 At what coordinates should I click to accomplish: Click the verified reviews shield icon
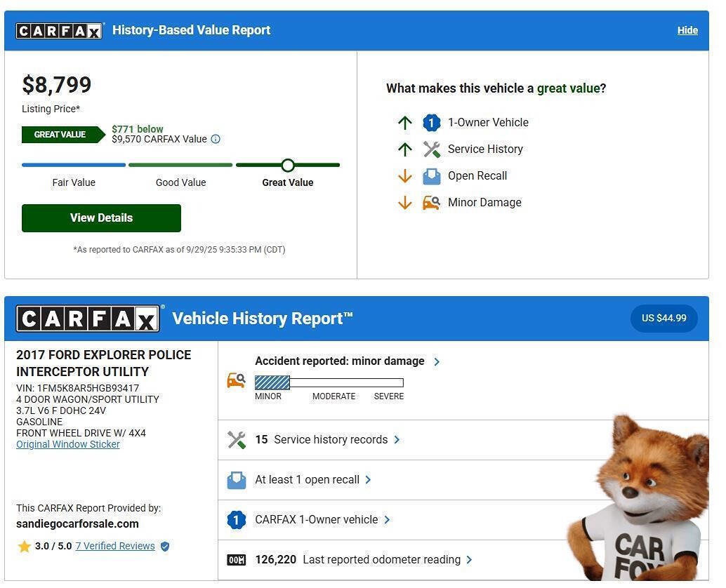(x=165, y=547)
